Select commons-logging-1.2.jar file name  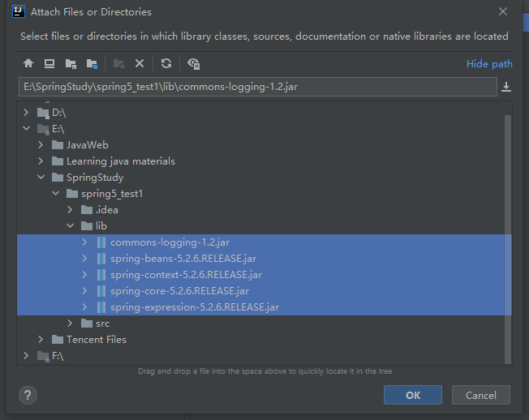pos(170,242)
